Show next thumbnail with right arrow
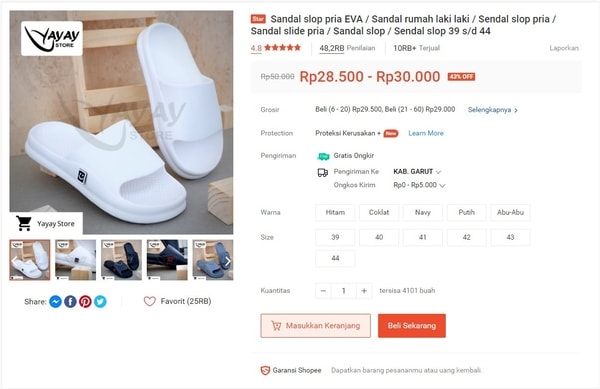Screen dimensions: 600x389 (228, 261)
